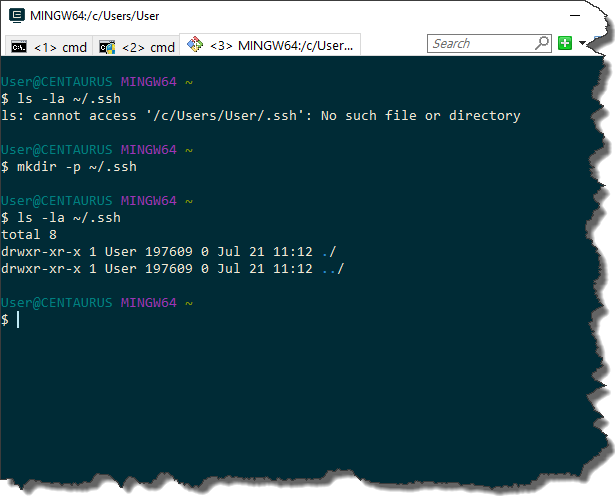Click the 'mkdir -p ~/.ssh' command line
Image resolution: width=615 pixels, height=496 pixels.
click(x=69, y=167)
